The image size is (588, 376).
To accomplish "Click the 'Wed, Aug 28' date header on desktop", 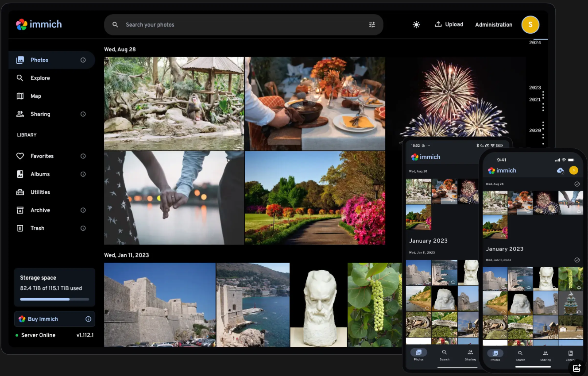I will point(120,50).
